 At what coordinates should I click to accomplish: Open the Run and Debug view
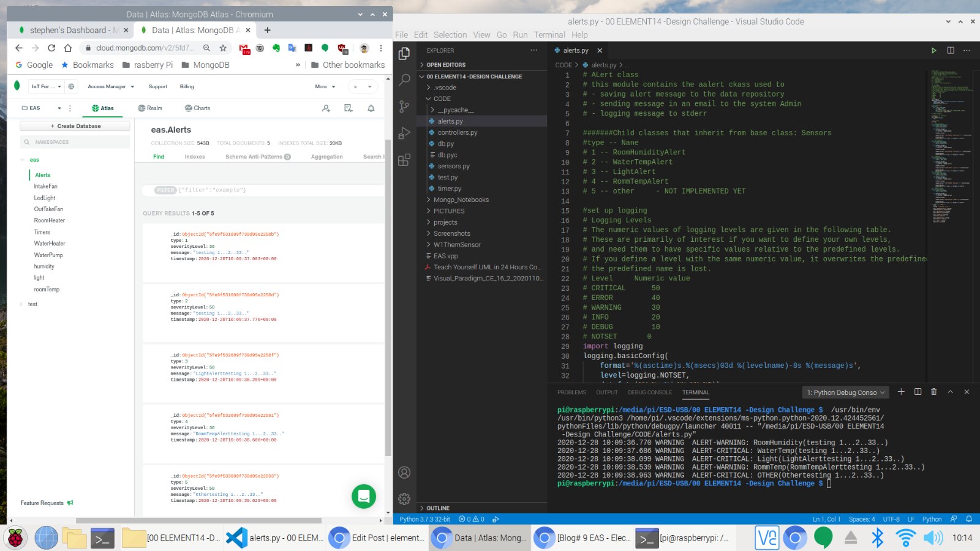(x=404, y=133)
